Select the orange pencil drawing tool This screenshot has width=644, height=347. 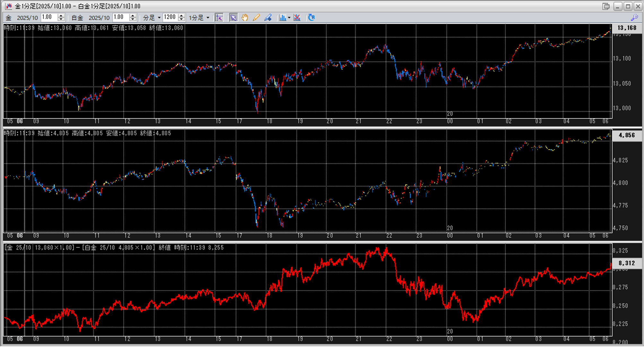click(x=256, y=18)
